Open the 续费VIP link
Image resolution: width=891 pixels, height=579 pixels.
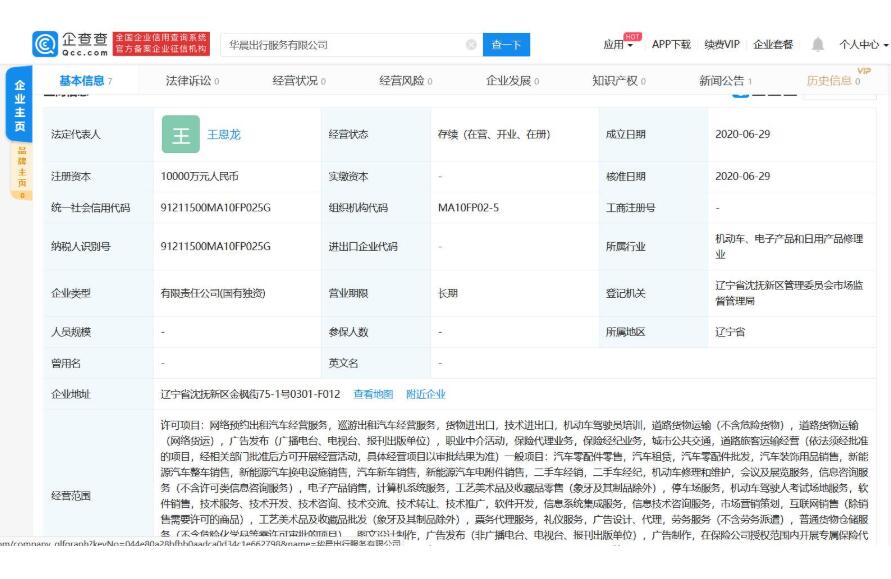coord(722,44)
